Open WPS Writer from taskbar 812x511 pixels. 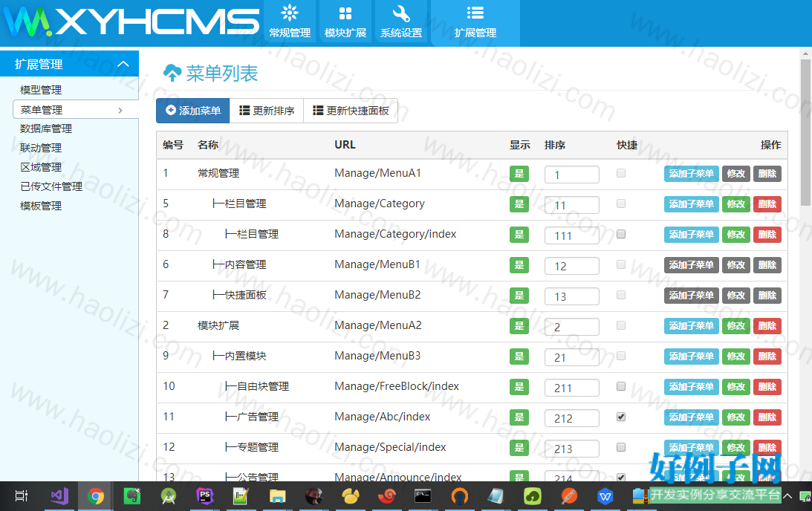click(x=605, y=496)
